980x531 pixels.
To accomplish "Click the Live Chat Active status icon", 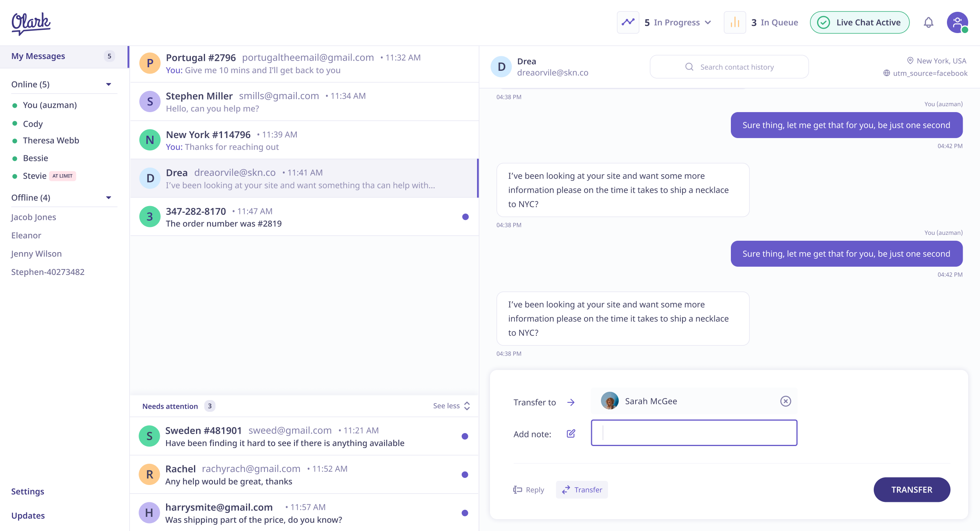I will point(823,23).
